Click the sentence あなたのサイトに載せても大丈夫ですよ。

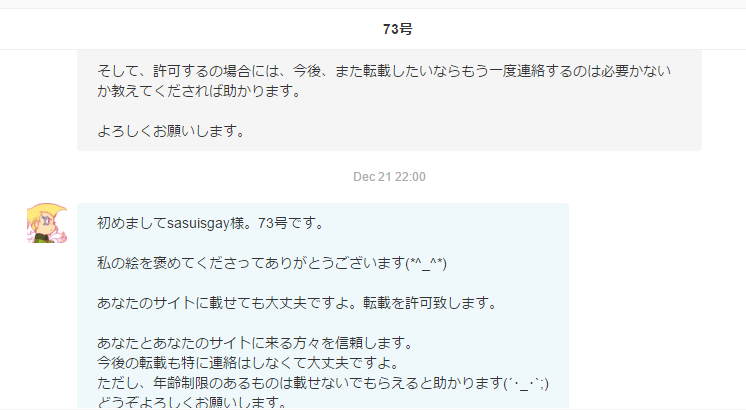[x=230, y=303]
